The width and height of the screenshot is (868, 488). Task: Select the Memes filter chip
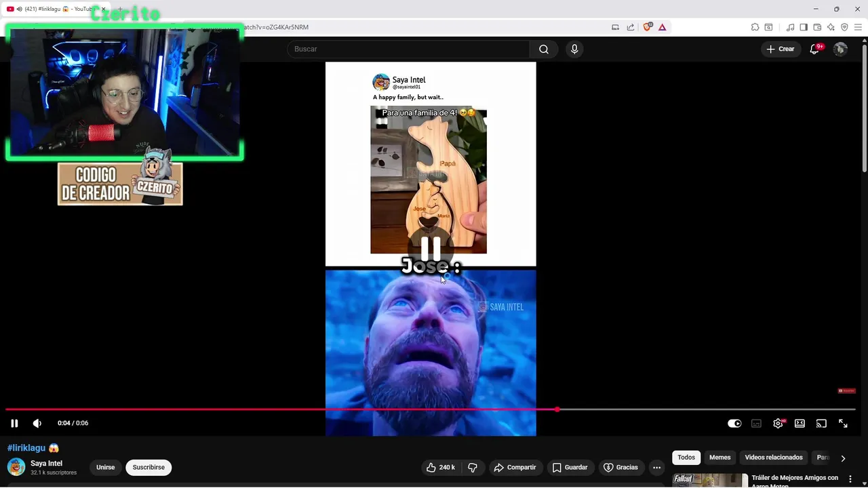tap(719, 457)
